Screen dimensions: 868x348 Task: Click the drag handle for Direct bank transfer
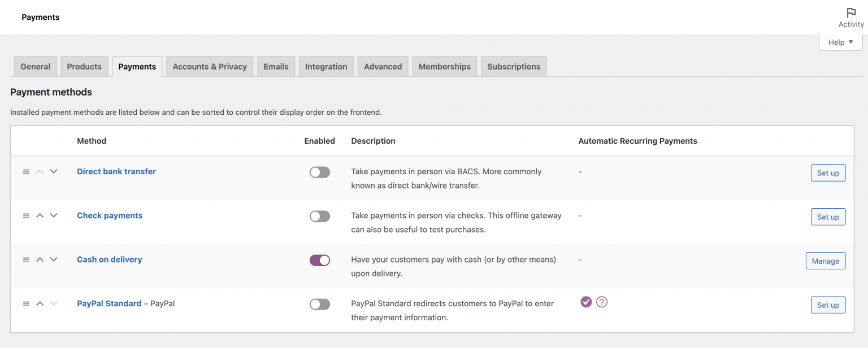click(26, 171)
